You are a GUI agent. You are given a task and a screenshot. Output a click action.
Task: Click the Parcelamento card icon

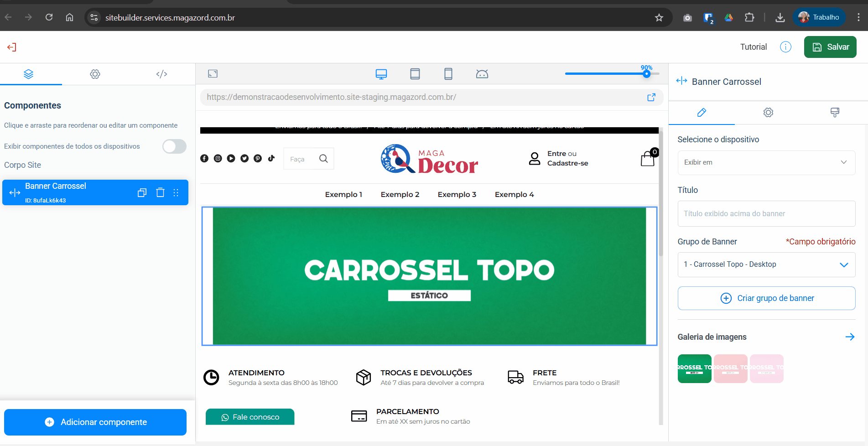click(359, 416)
